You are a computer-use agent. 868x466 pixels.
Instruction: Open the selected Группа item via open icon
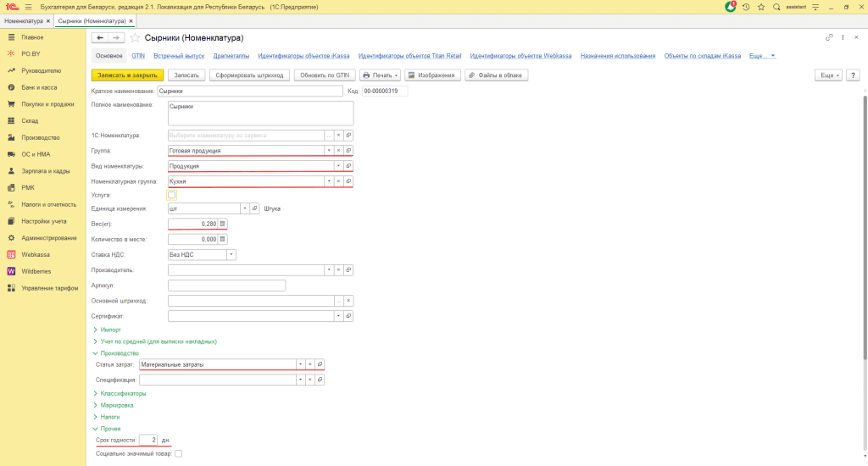(348, 150)
